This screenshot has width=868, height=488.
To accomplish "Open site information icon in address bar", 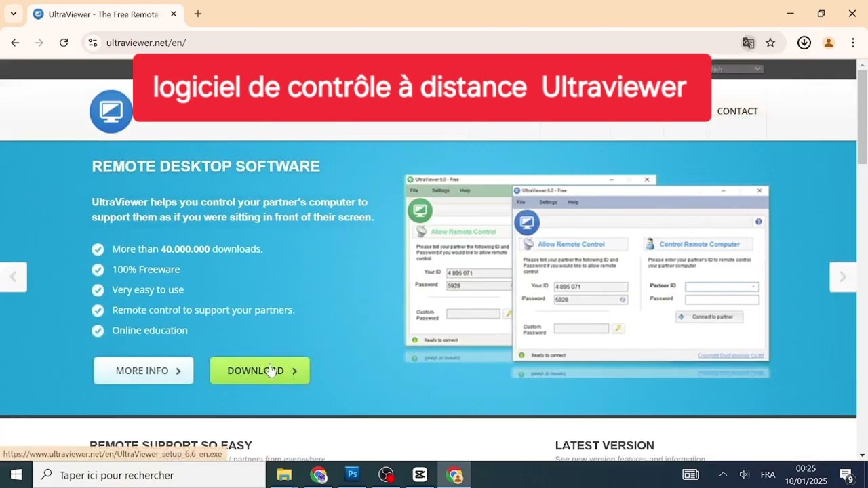I will point(94,43).
